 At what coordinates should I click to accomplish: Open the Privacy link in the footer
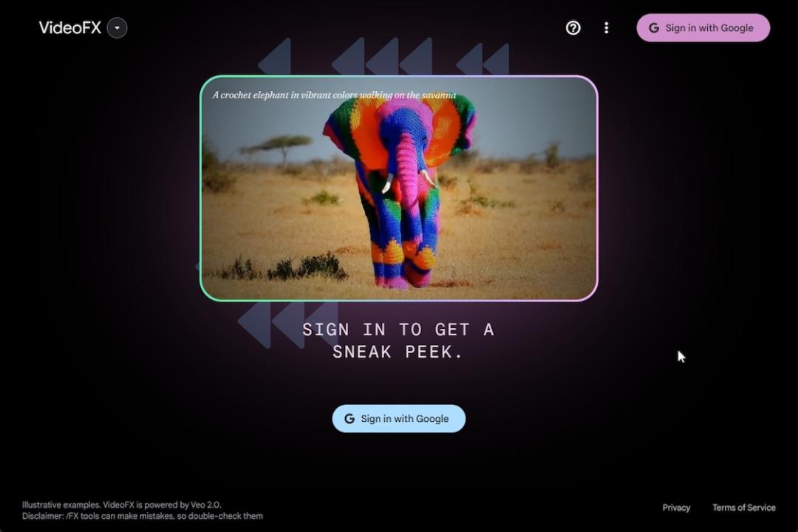[676, 508]
